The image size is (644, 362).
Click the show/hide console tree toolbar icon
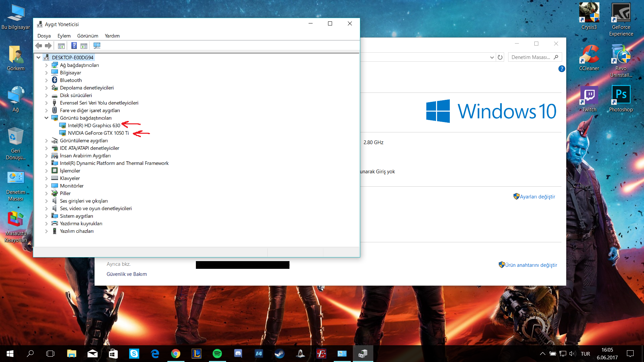(x=61, y=46)
